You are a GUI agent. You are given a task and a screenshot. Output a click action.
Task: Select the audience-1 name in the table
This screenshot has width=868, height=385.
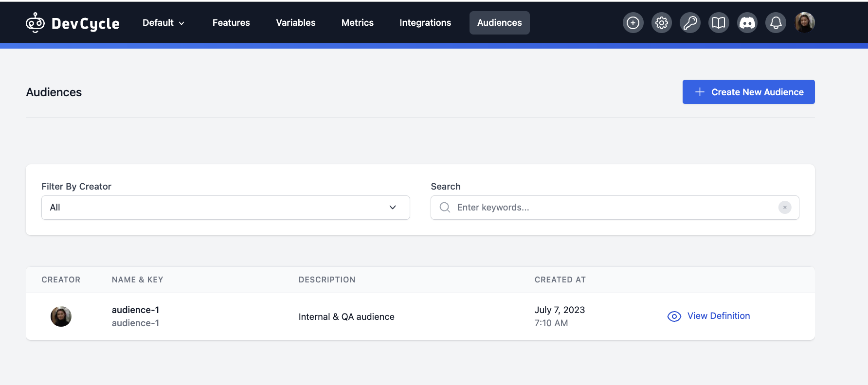(135, 310)
